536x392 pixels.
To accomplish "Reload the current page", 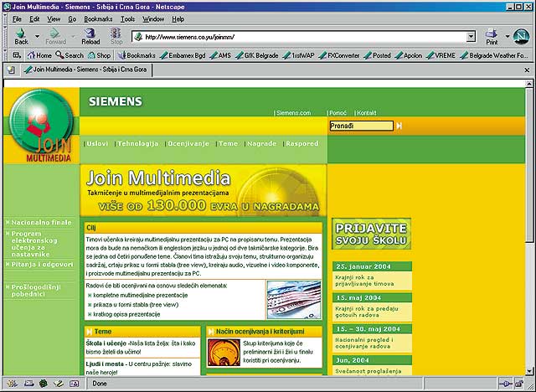I will click(90, 37).
